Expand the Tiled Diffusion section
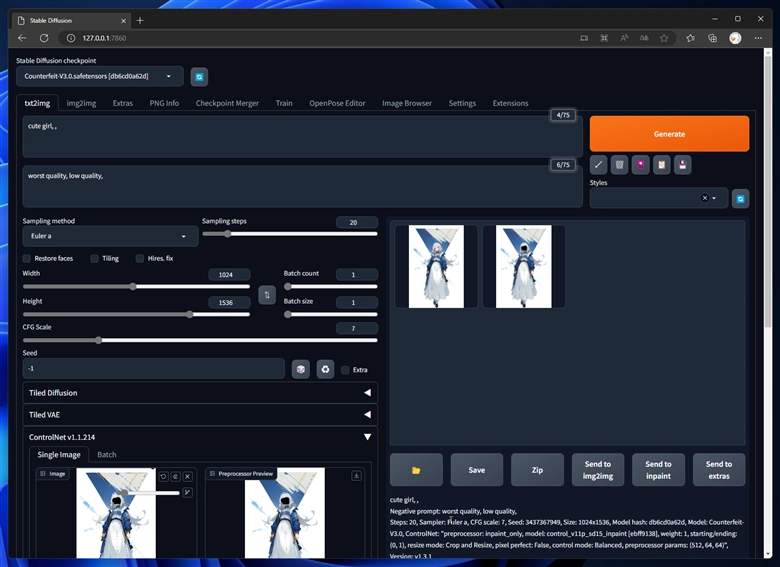Image resolution: width=780 pixels, height=567 pixels. pyautogui.click(x=200, y=393)
